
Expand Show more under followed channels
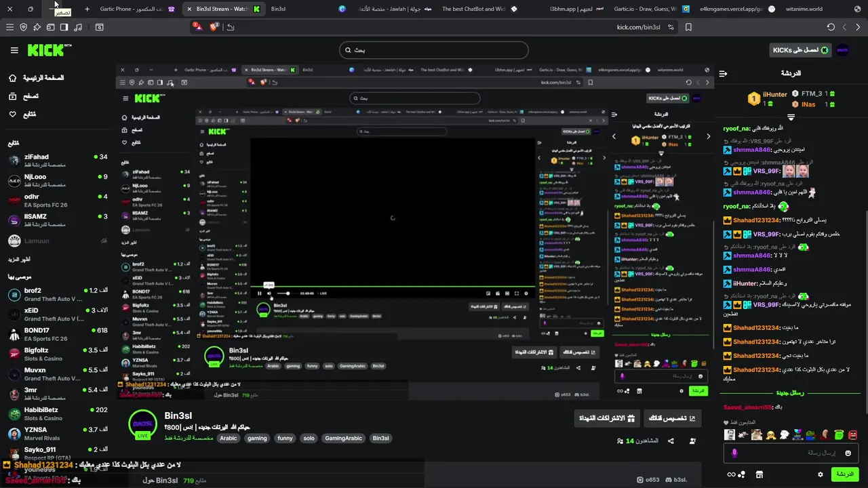click(19, 260)
